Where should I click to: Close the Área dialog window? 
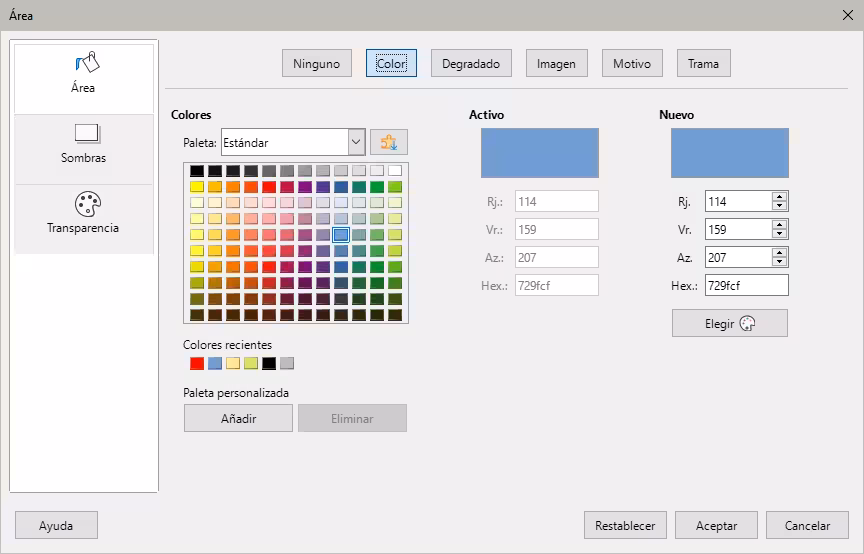[x=848, y=15]
